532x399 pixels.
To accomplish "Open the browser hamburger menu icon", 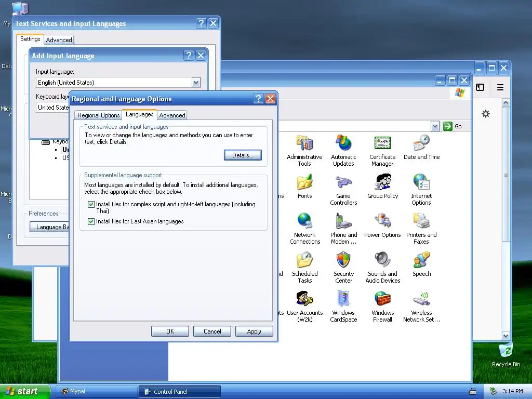I will [500, 87].
